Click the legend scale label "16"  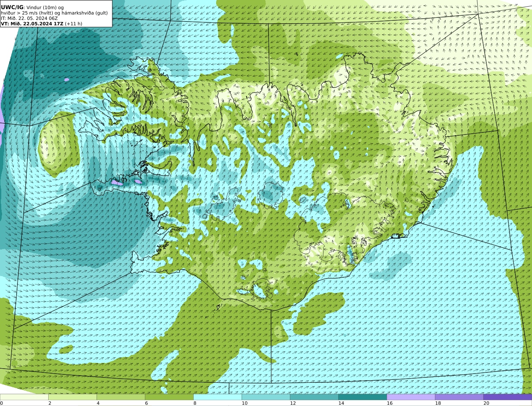pyautogui.click(x=389, y=403)
